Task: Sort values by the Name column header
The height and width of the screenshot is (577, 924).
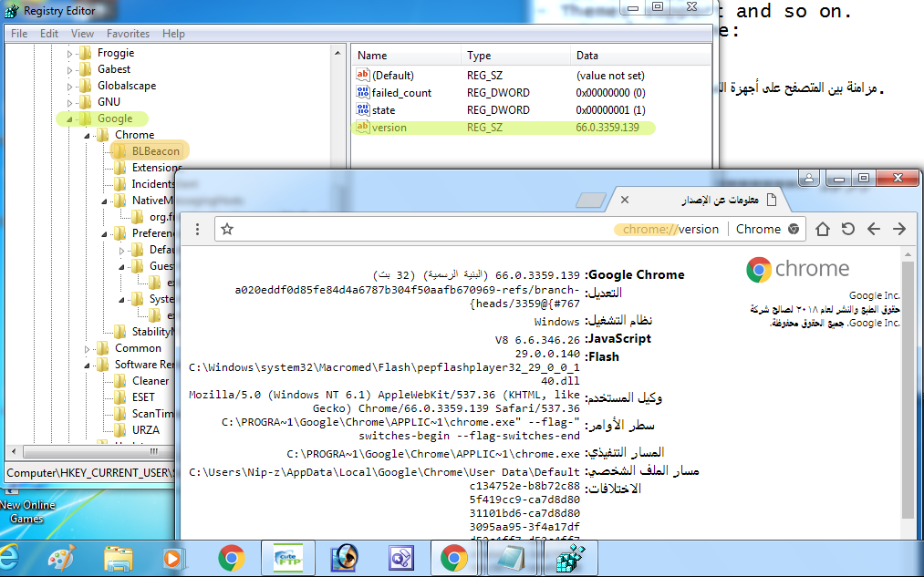Action: pos(407,56)
